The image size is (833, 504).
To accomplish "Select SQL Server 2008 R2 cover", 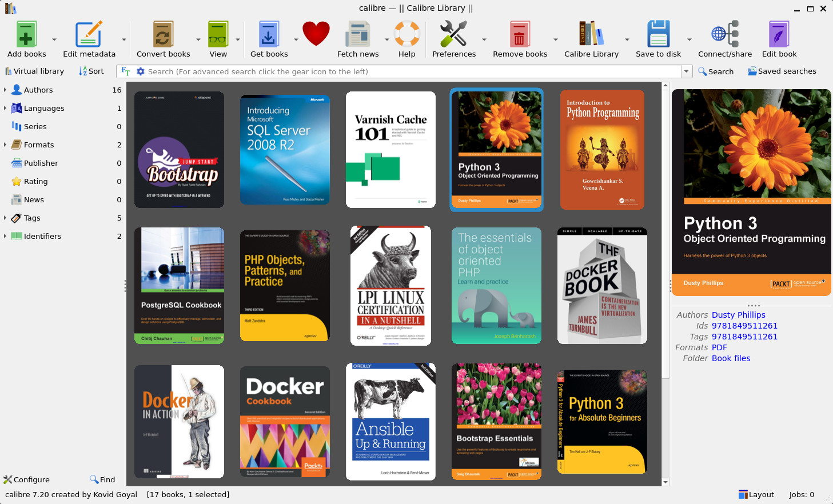I will pyautogui.click(x=285, y=150).
